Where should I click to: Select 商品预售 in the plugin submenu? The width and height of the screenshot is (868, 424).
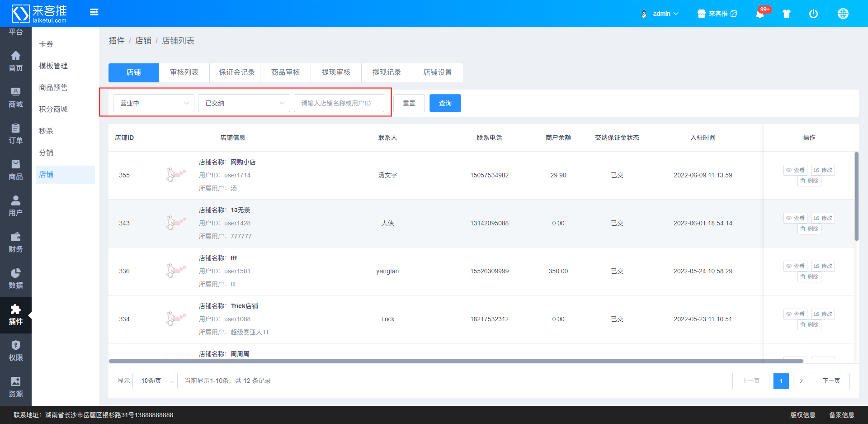(x=66, y=88)
